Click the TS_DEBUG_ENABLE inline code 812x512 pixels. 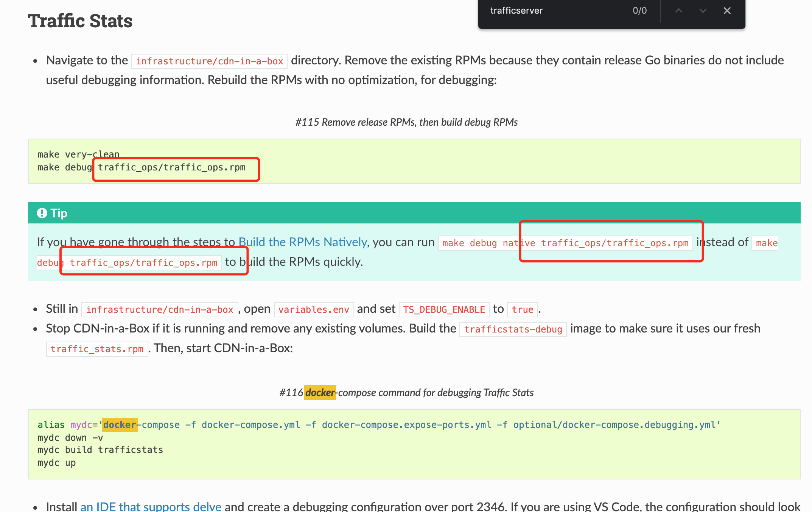444,309
